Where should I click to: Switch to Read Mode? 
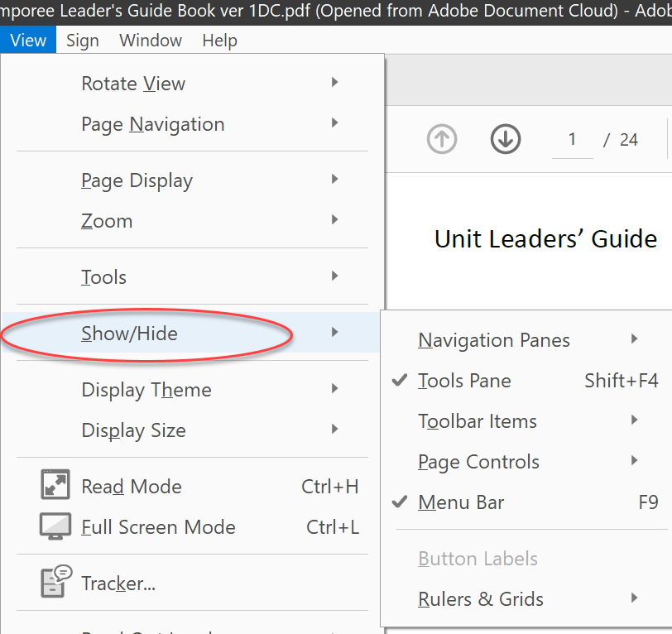132,486
